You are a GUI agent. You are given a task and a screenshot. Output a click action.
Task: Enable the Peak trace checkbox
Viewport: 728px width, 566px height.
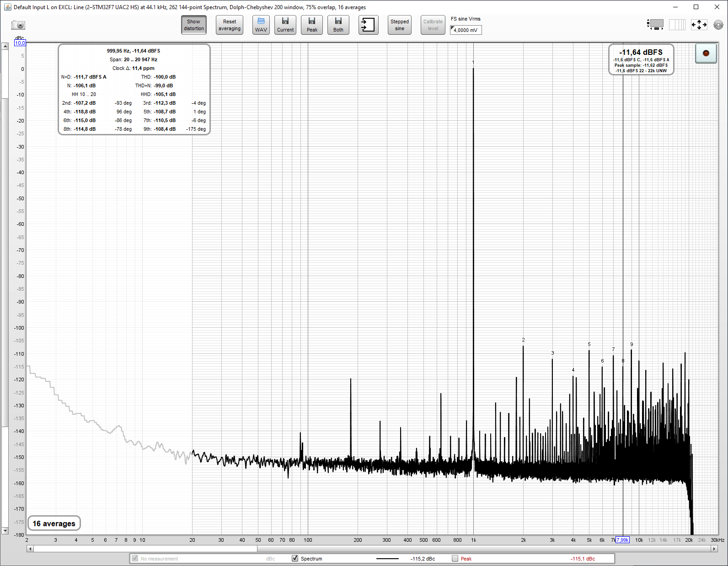pyautogui.click(x=455, y=558)
